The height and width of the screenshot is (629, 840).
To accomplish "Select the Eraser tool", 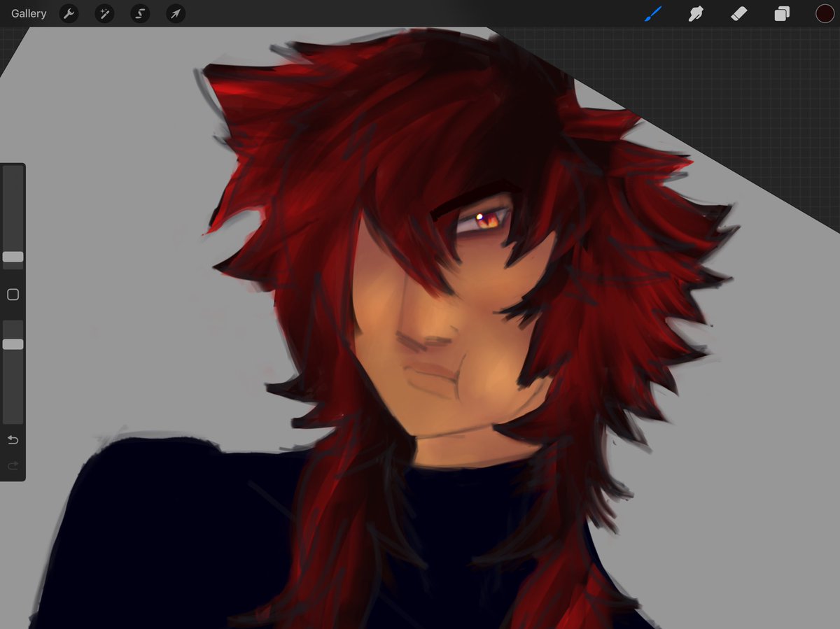I will 739,13.
